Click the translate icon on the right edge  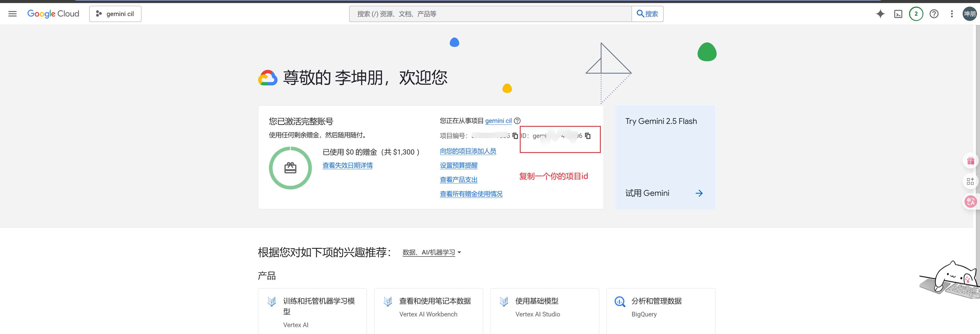971,201
